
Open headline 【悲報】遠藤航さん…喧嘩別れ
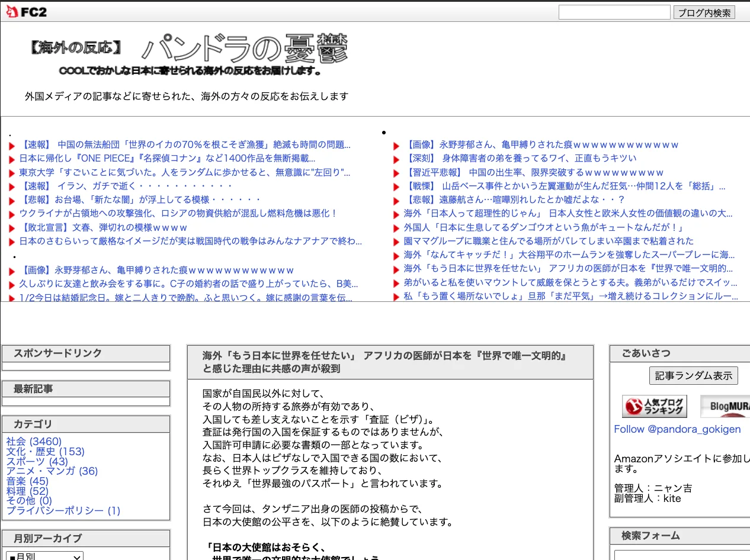tap(514, 199)
